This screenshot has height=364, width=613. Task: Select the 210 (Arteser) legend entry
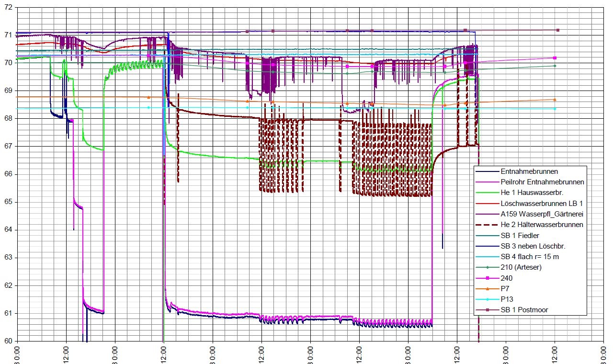pos(521,267)
